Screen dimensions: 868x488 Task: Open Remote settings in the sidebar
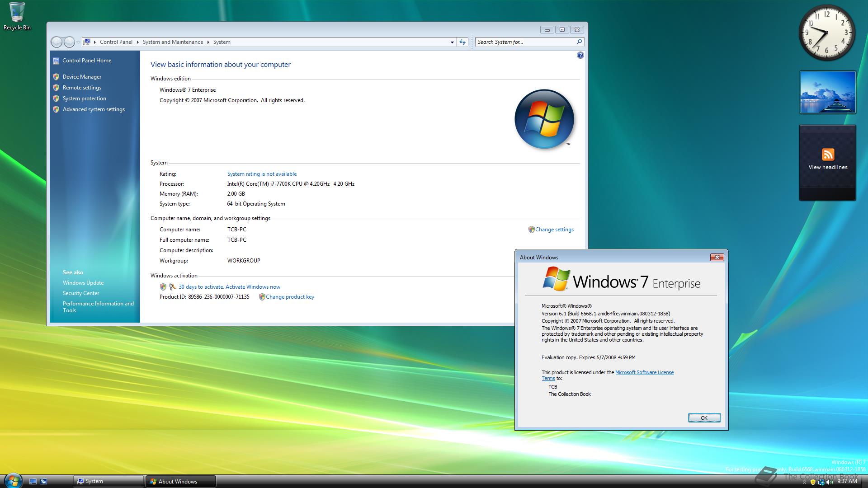pos(82,88)
